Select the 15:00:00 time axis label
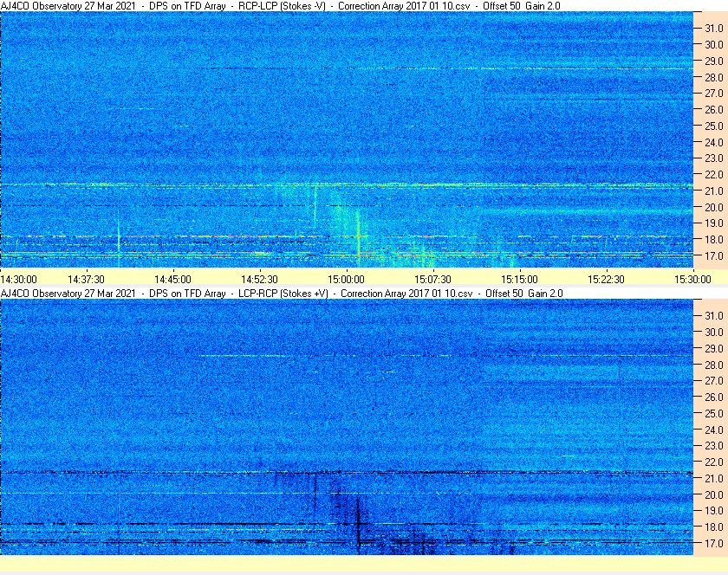The width and height of the screenshot is (728, 575). (346, 280)
